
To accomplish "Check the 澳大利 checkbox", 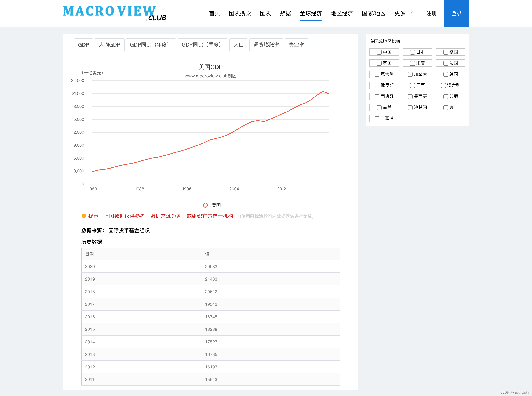I will click(x=444, y=85).
